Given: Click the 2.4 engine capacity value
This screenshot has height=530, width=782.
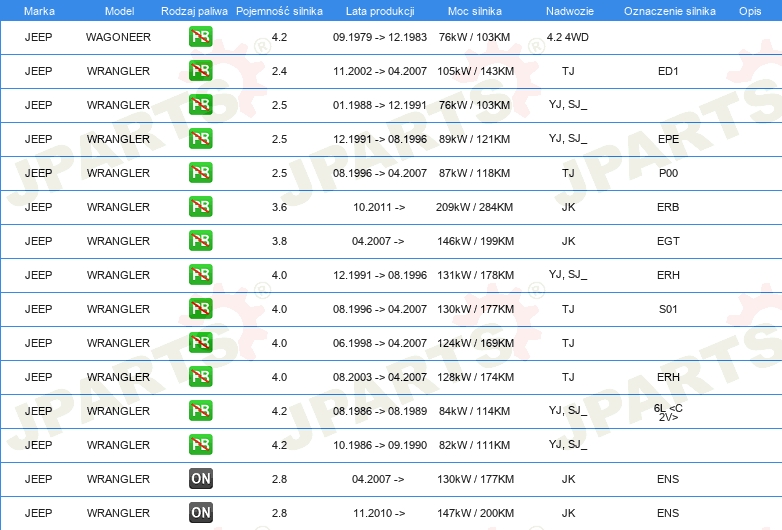Looking at the screenshot, I should coord(279,71).
